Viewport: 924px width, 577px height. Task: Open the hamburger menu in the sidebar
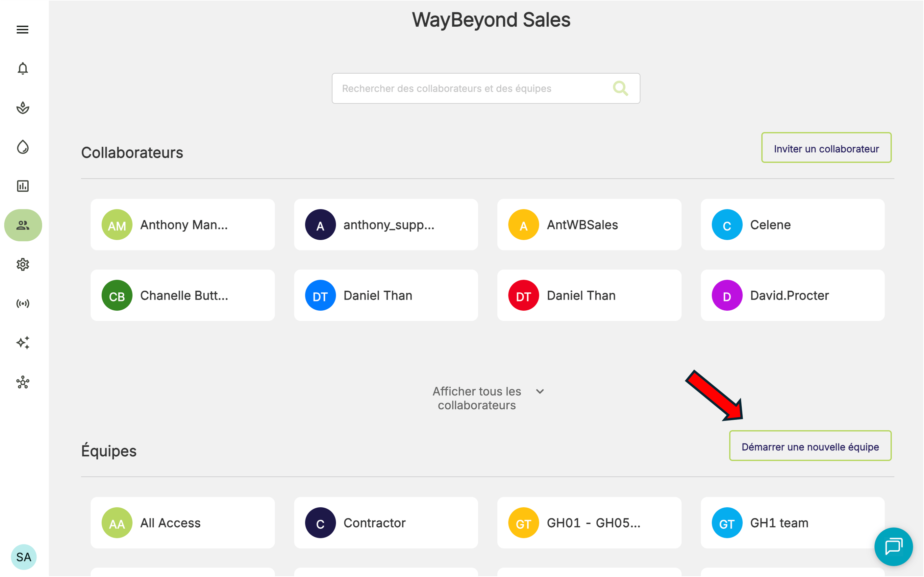(x=22, y=29)
